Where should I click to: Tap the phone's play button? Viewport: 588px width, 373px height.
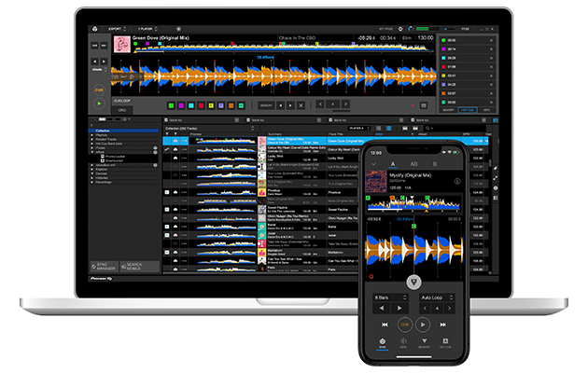pos(423,325)
